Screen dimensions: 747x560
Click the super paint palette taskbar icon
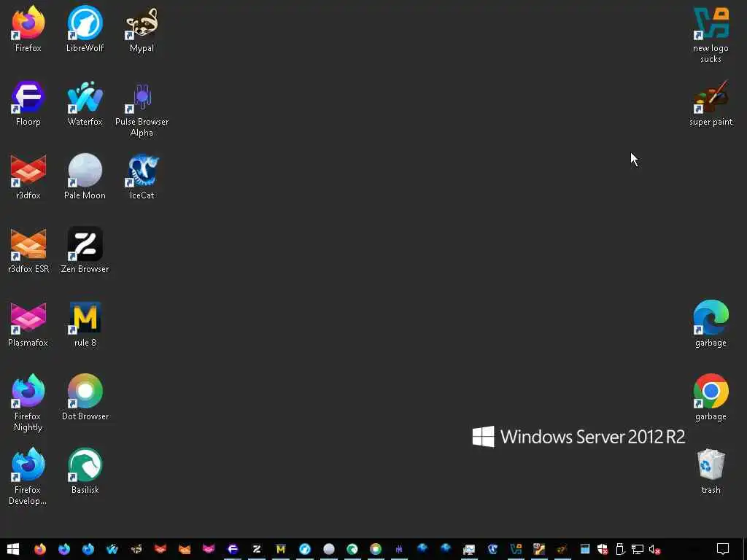[x=562, y=549]
